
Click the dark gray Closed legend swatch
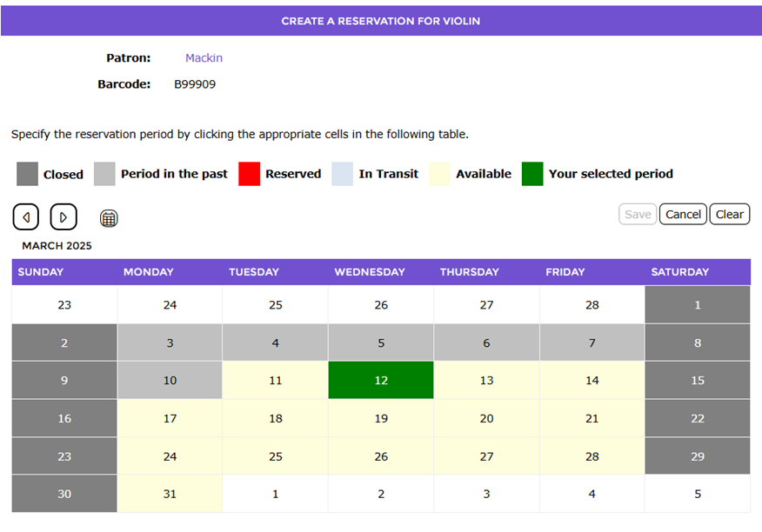[x=27, y=174]
